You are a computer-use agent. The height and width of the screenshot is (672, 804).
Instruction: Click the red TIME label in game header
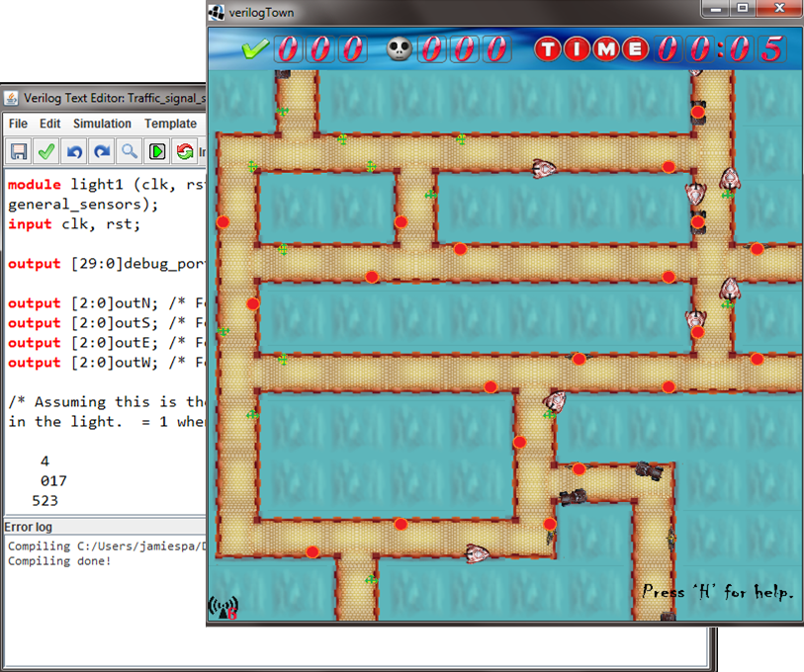[592, 48]
